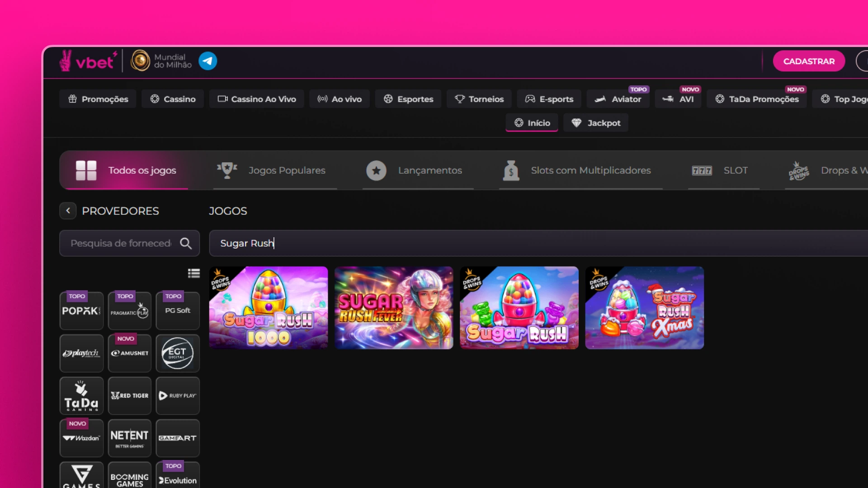Select the Jackpot sub-tab
The image size is (868, 488).
point(596,122)
